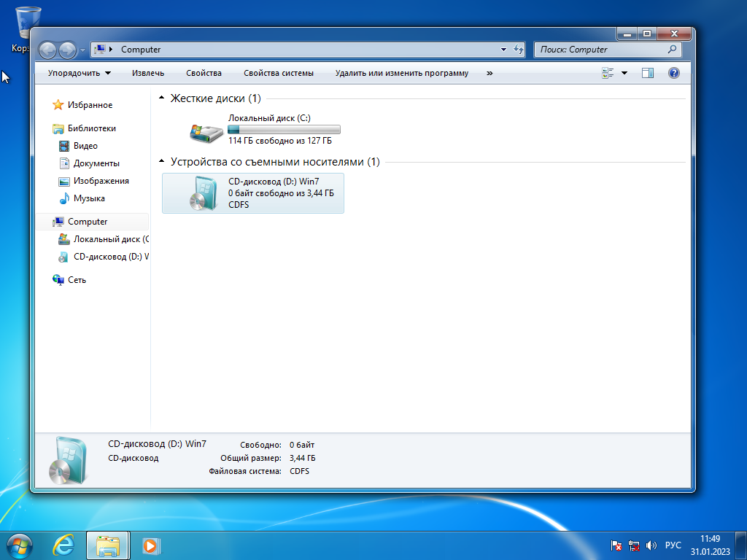
Task: Select Избранное star icon in sidebar
Action: tap(58, 105)
